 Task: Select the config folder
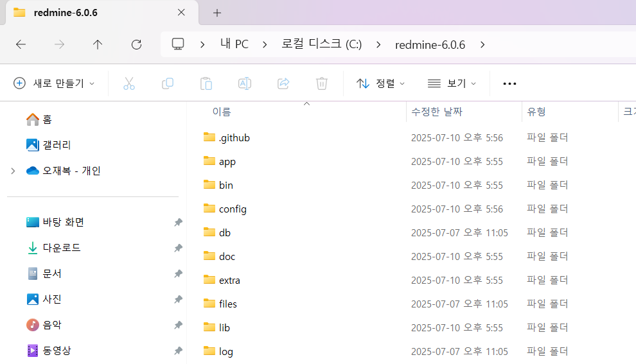(x=233, y=209)
